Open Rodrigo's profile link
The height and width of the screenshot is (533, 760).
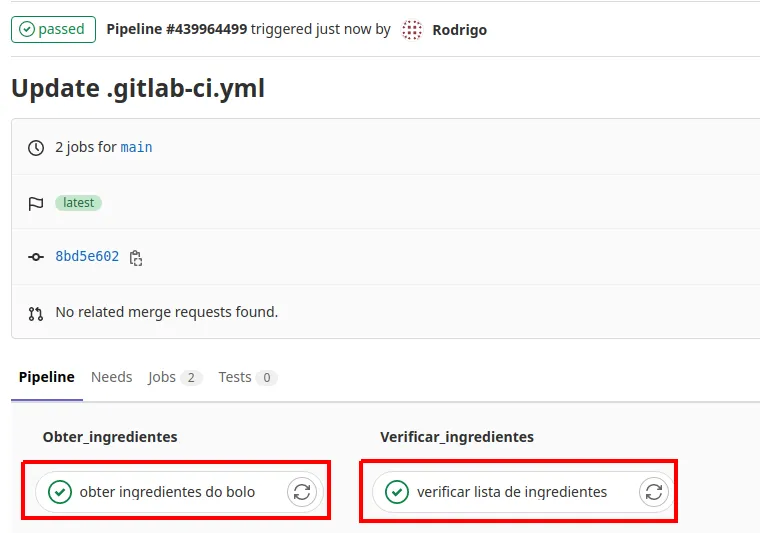[x=459, y=30]
